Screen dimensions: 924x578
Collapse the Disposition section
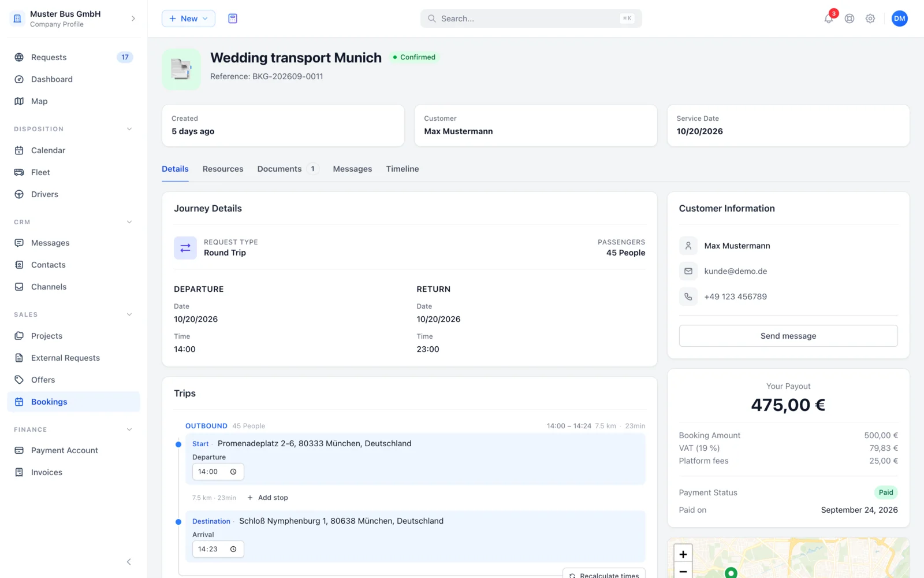[x=129, y=129]
